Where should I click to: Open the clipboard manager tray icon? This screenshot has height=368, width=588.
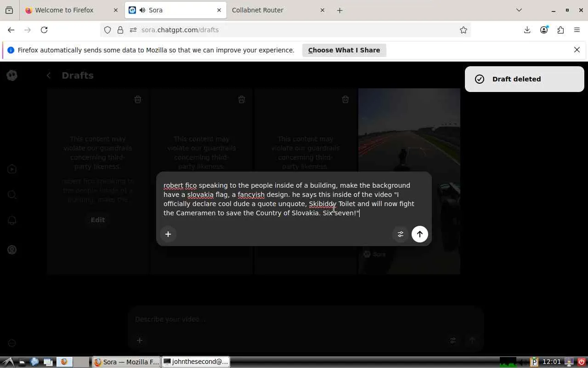(534, 362)
